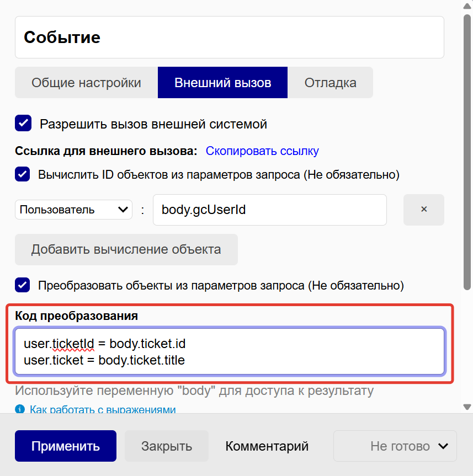Expand the Не готово status dropdown
The width and height of the screenshot is (473, 476).
[x=395, y=446]
